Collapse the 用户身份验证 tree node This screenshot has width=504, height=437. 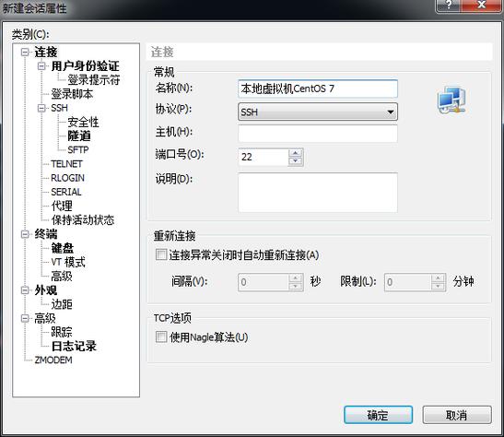41,66
